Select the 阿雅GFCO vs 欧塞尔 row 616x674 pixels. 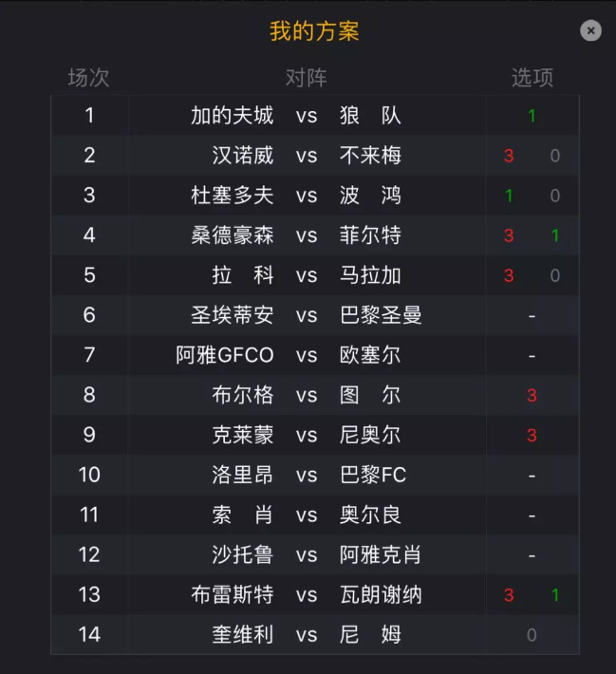(315, 355)
